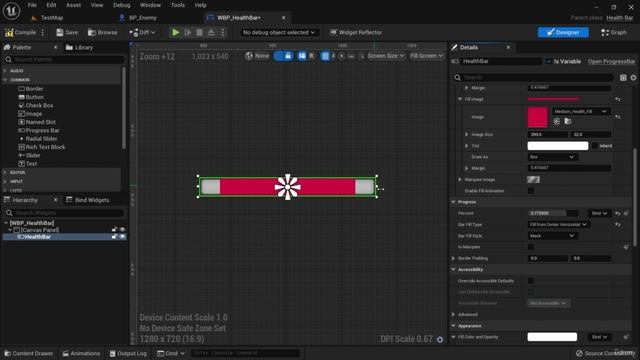Image resolution: width=640 pixels, height=360 pixels.
Task: Click the Open ProgressBar link
Action: coord(611,61)
